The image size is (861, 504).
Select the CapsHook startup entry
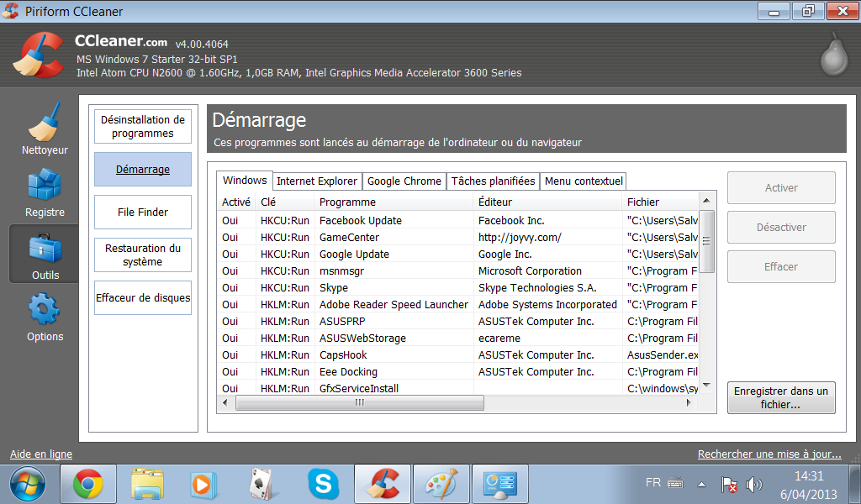[x=458, y=354]
